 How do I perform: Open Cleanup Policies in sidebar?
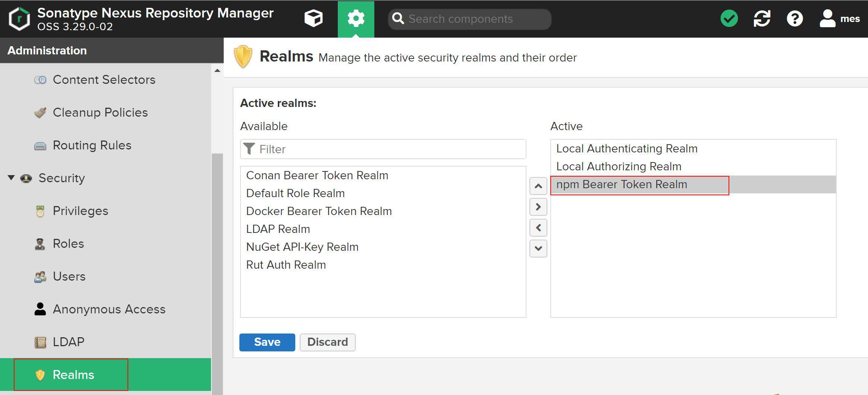[106, 113]
